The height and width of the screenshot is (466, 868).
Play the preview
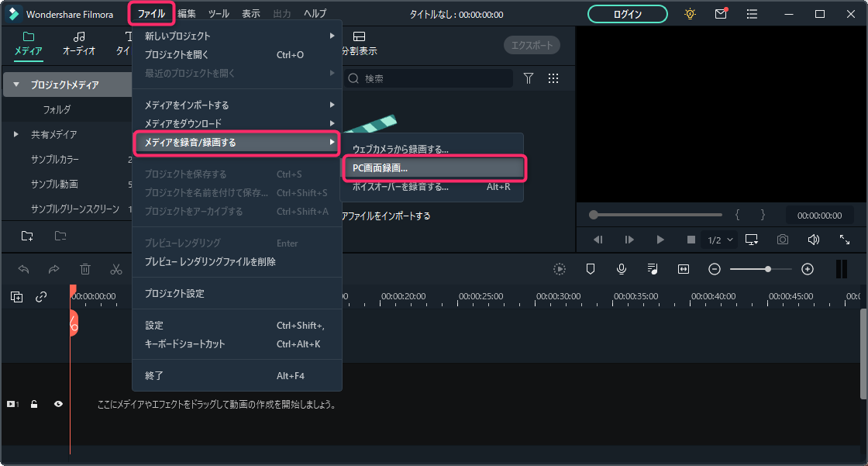[x=660, y=240]
